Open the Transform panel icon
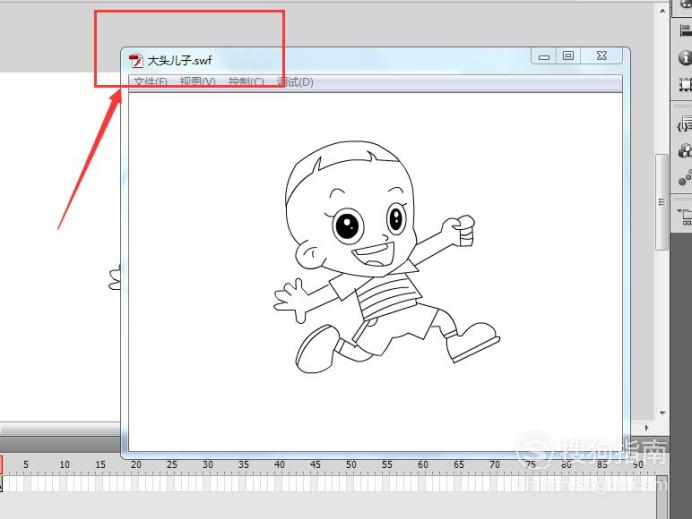The height and width of the screenshot is (519, 692). click(x=686, y=84)
